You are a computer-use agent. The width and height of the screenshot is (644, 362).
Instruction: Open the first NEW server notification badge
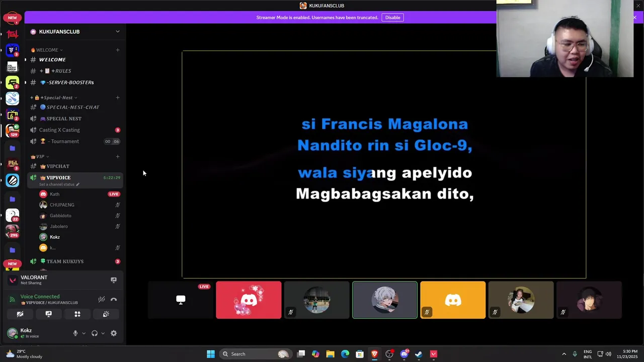tap(12, 18)
